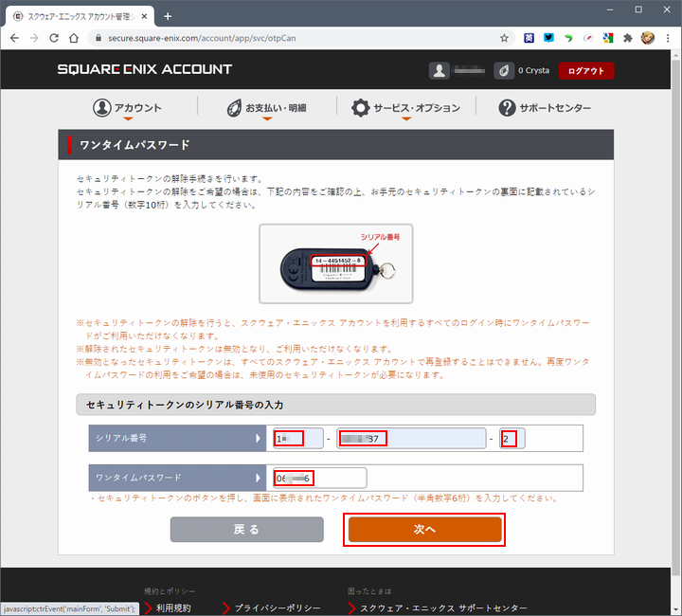Open the お支払い・明細 menu
The image size is (682, 616).
267,108
